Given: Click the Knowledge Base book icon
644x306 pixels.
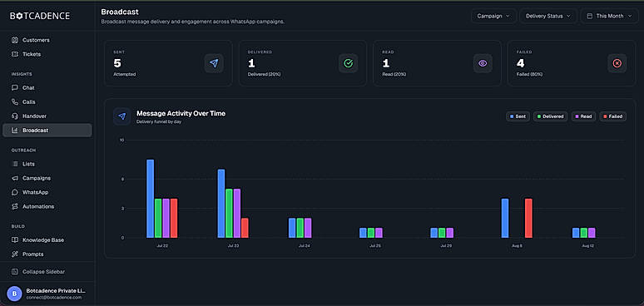Looking at the screenshot, I should [15, 240].
